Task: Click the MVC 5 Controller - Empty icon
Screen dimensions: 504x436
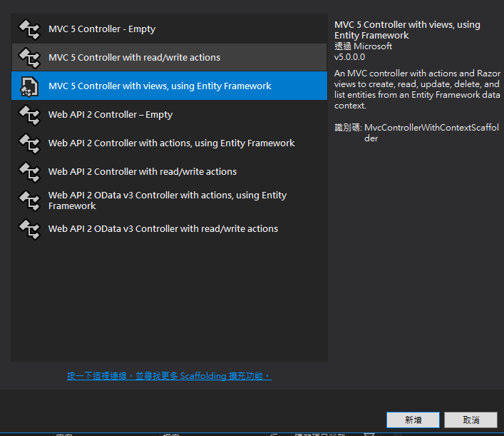Action: [29, 29]
